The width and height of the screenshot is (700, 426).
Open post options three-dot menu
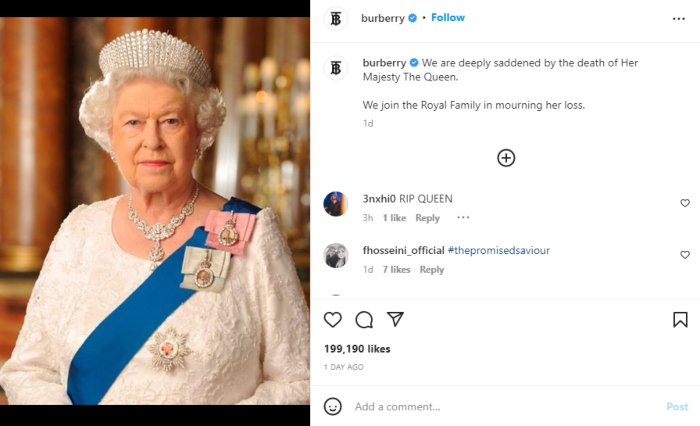click(679, 18)
